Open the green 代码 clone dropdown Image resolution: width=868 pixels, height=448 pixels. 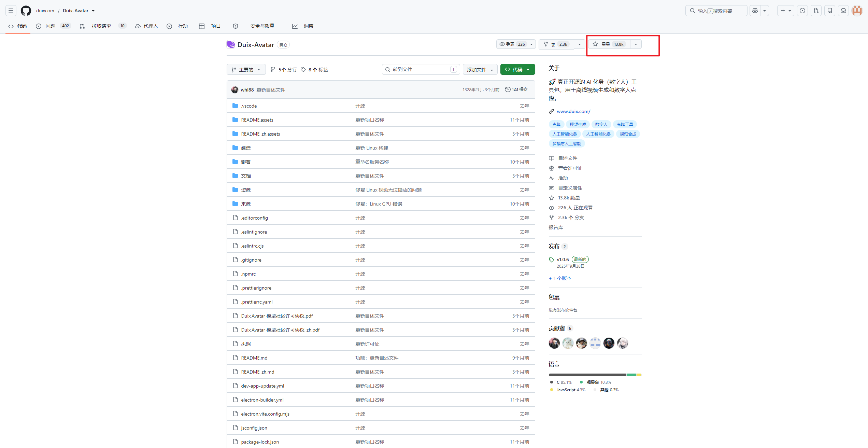[x=517, y=69]
